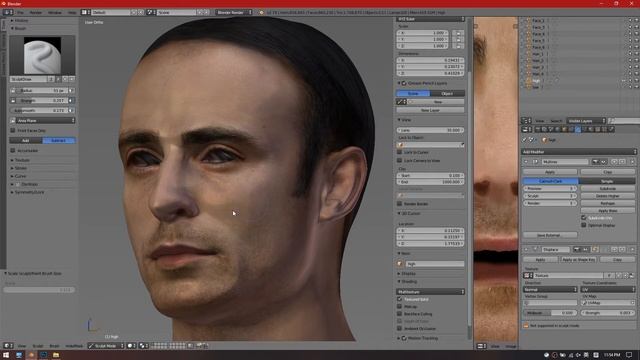Viewport: 640px width, 360px height.
Task: Edit the Lens value field
Action: [430, 130]
